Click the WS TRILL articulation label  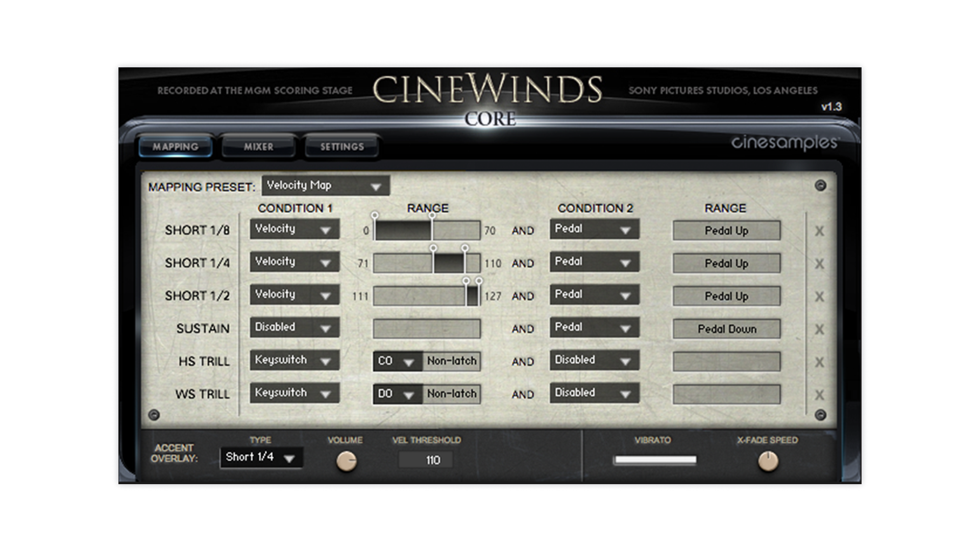click(203, 394)
